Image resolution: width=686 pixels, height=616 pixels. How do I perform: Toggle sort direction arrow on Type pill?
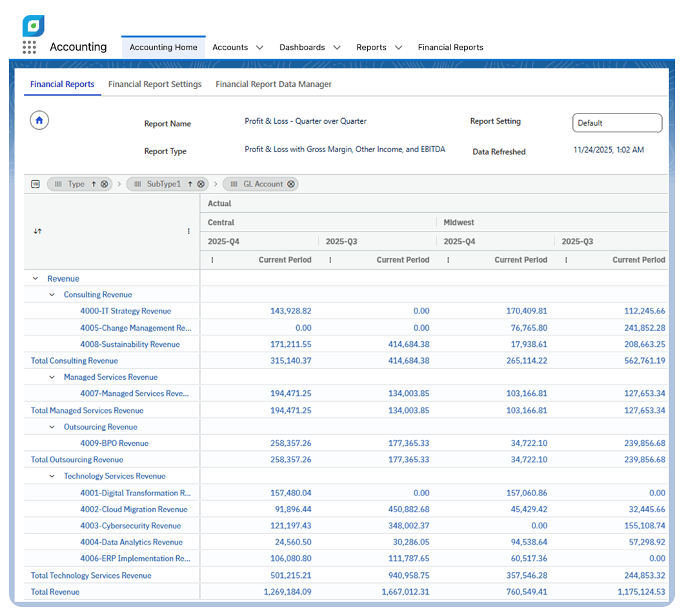pyautogui.click(x=94, y=184)
